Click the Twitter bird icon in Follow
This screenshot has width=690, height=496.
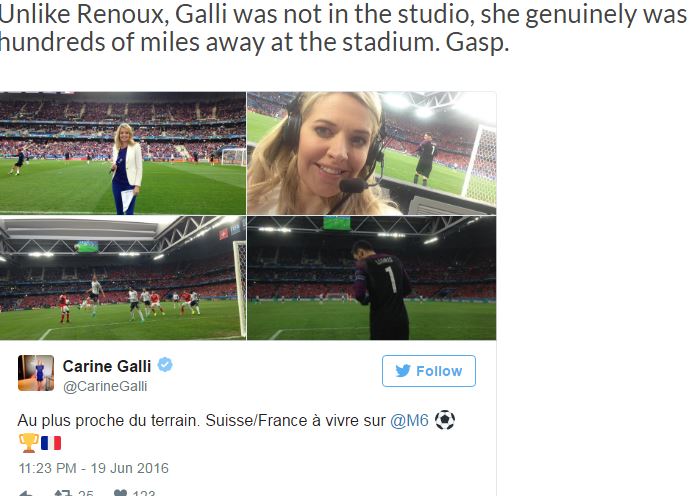[403, 371]
